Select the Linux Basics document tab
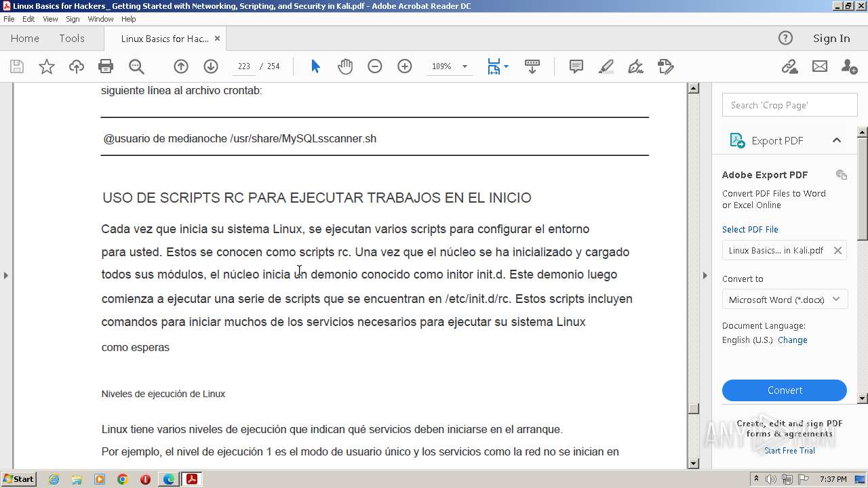868x488 pixels. pos(165,39)
